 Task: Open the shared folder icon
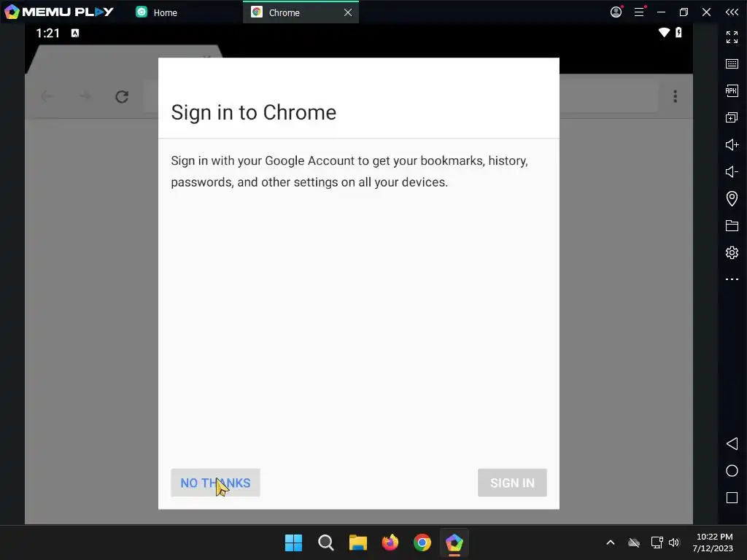pos(732,225)
